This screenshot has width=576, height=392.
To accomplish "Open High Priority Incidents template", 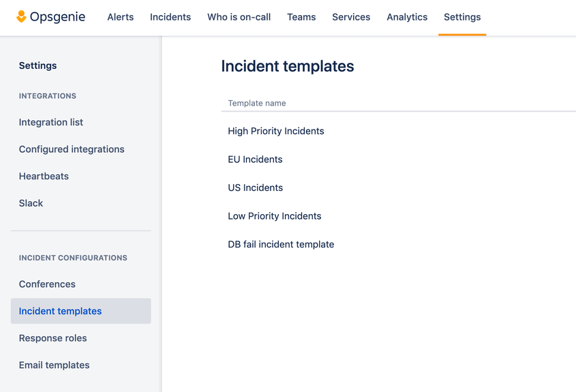I will pos(276,131).
